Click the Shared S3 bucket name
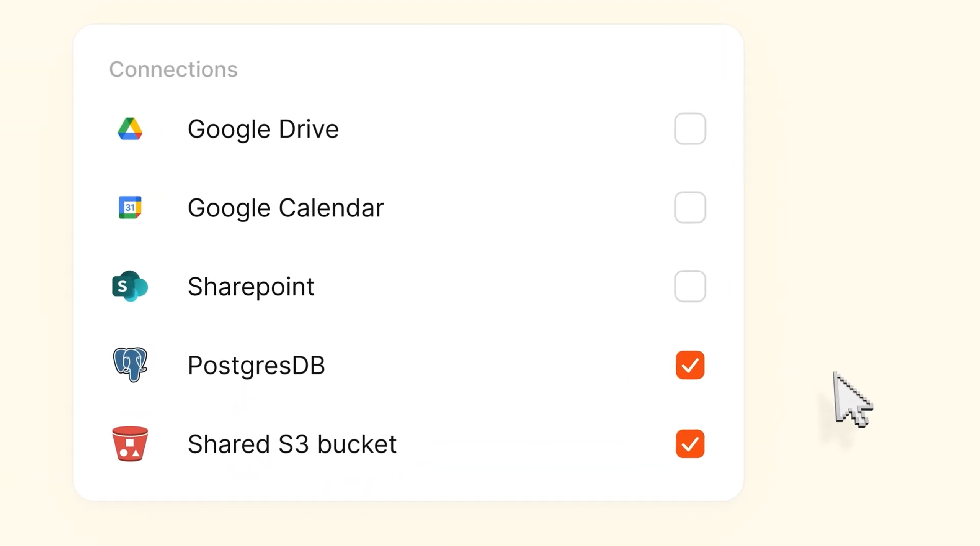The height and width of the screenshot is (546, 980). tap(292, 444)
